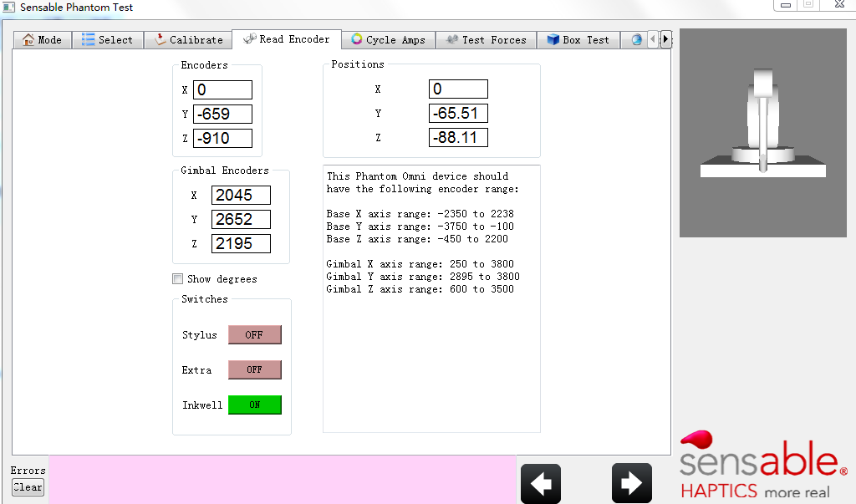Click the Positions X value field
The height and width of the screenshot is (504, 856).
click(x=459, y=89)
